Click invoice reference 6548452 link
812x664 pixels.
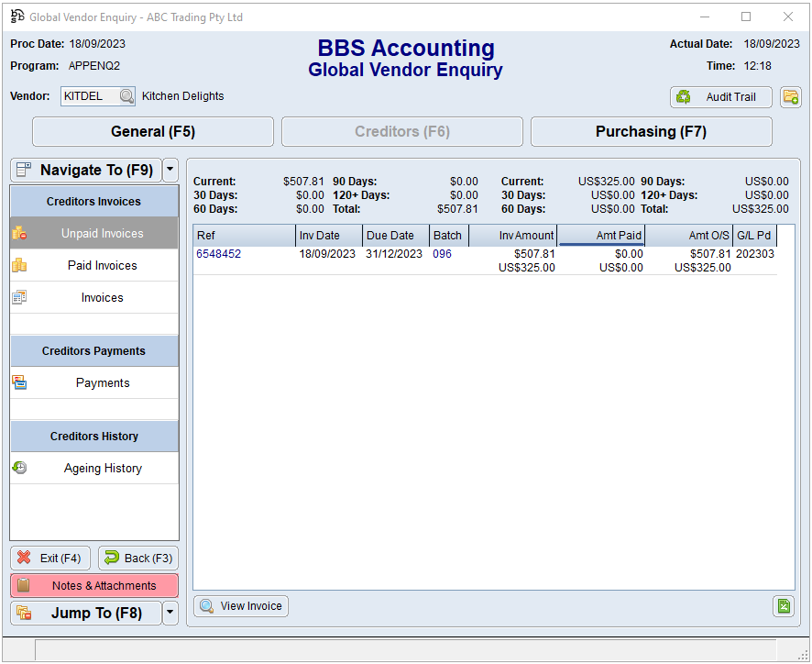(x=219, y=254)
